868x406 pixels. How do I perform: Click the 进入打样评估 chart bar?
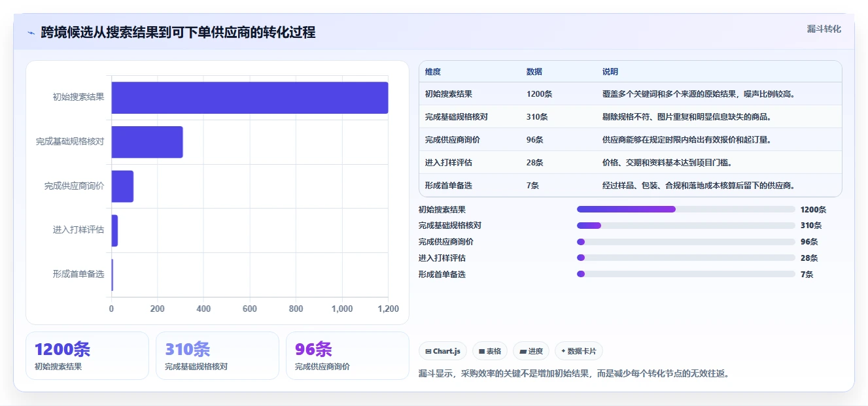click(x=114, y=231)
